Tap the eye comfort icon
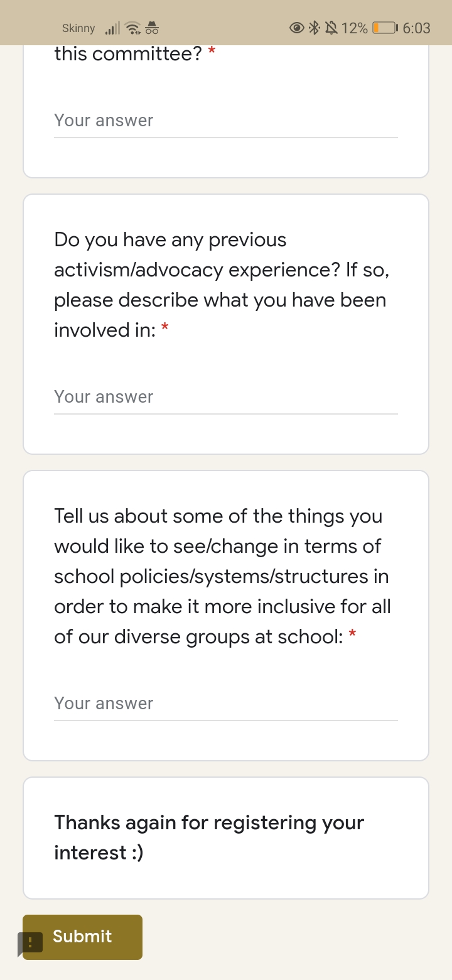Image resolution: width=452 pixels, height=980 pixels. pos(297,28)
